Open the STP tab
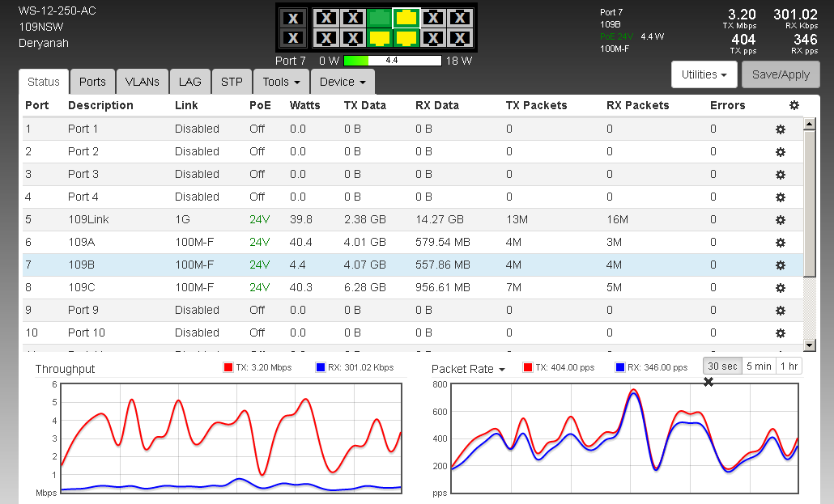 pos(232,82)
